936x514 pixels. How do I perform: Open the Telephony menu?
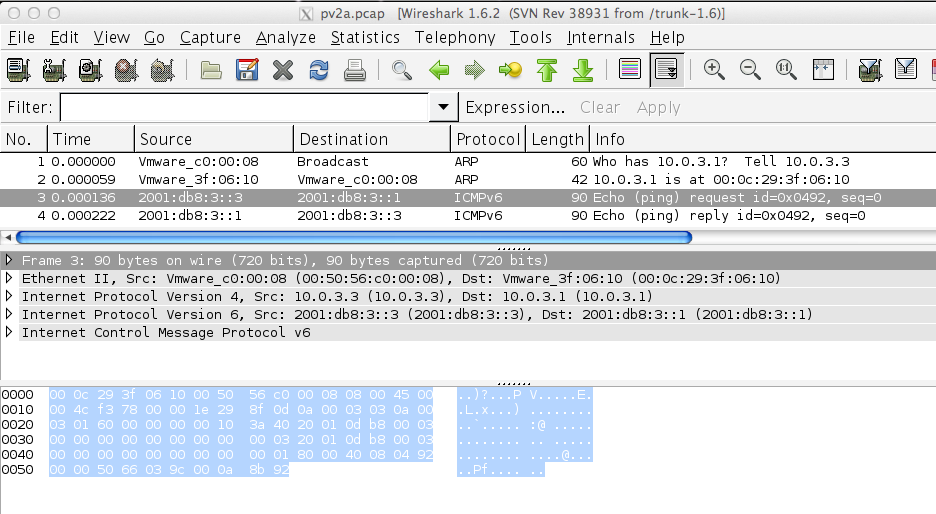tap(455, 38)
